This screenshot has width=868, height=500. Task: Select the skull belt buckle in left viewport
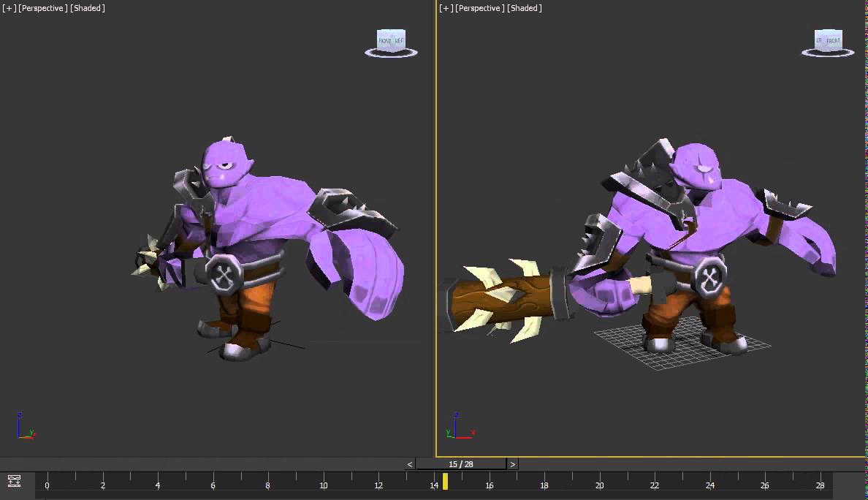tap(223, 273)
